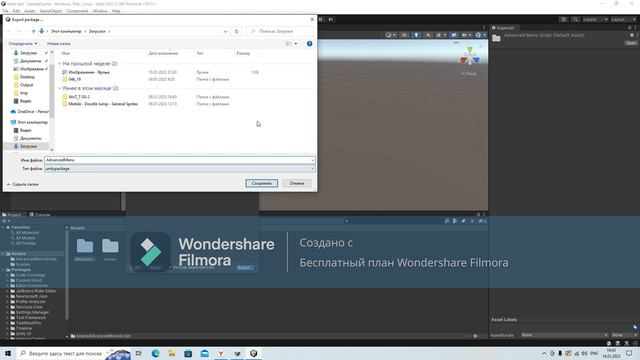
Task: Collapse the 'Ранее в этом месяце (2)' group
Action: click(60, 88)
